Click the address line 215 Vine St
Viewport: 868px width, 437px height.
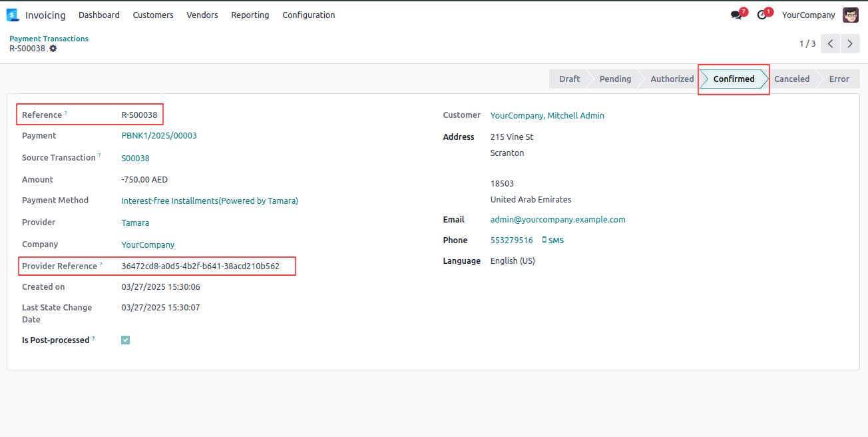click(512, 137)
